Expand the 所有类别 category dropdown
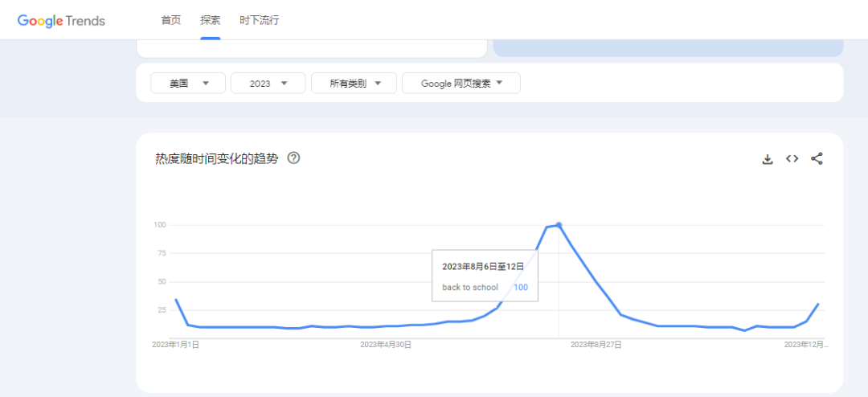 point(354,83)
